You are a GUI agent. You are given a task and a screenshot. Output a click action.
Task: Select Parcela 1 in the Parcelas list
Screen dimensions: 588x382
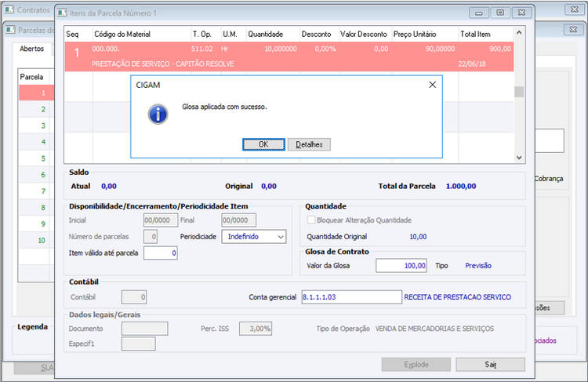click(x=37, y=93)
